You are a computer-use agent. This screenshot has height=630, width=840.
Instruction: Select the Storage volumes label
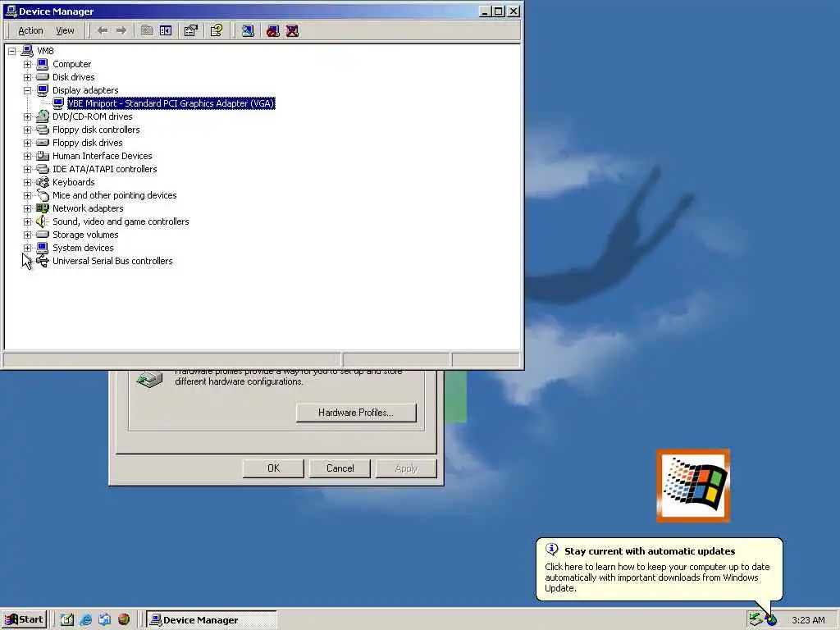(x=85, y=235)
